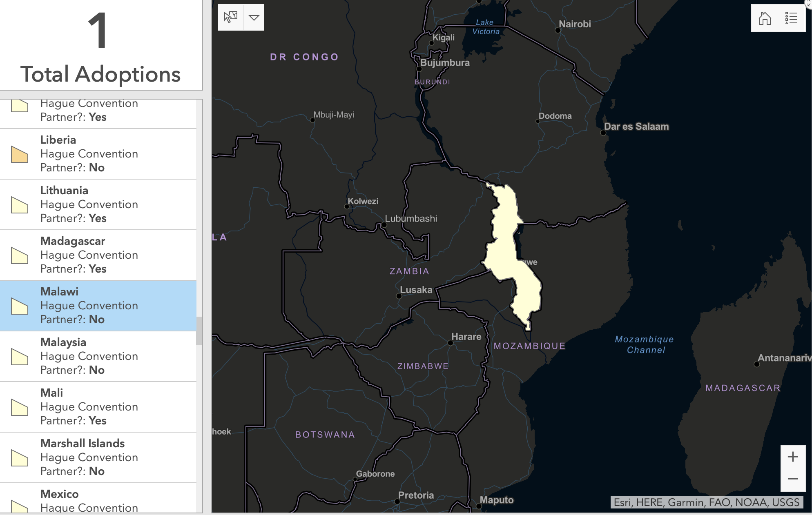Image resolution: width=812 pixels, height=515 pixels.
Task: Click the Gaborone city label
Action: pos(375,474)
